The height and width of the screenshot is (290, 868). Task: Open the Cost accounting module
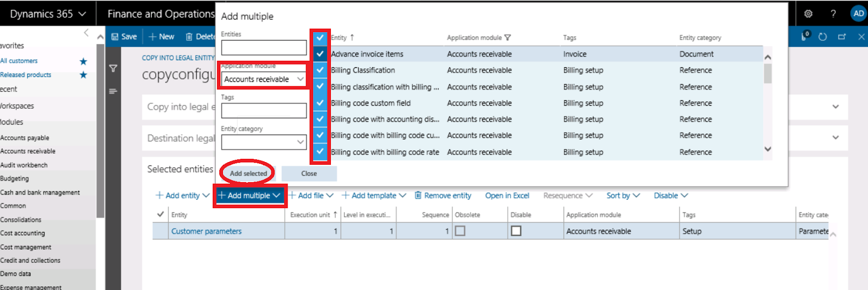pyautogui.click(x=22, y=233)
